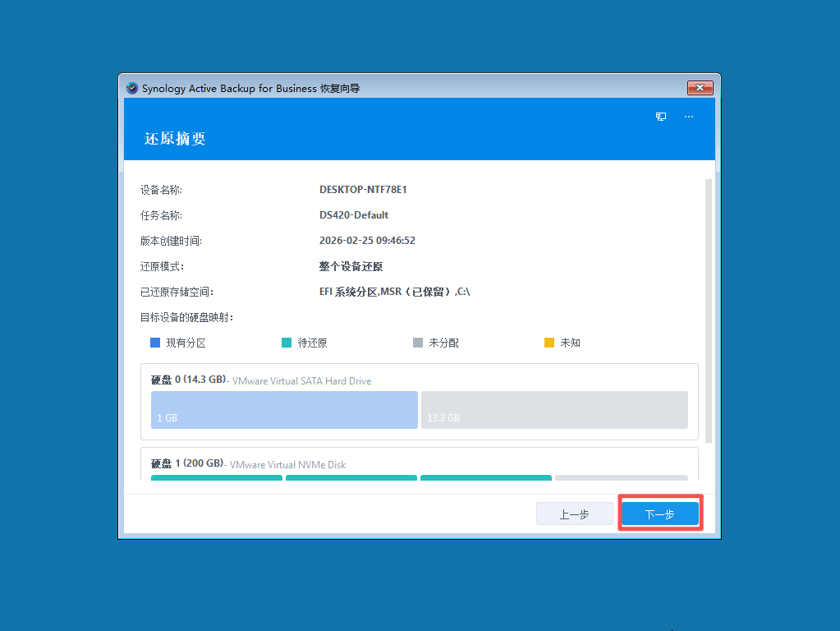Open the more options (...) menu

689,117
